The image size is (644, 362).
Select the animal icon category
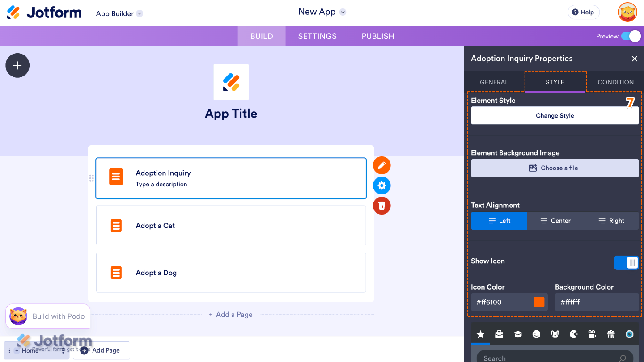tap(555, 334)
